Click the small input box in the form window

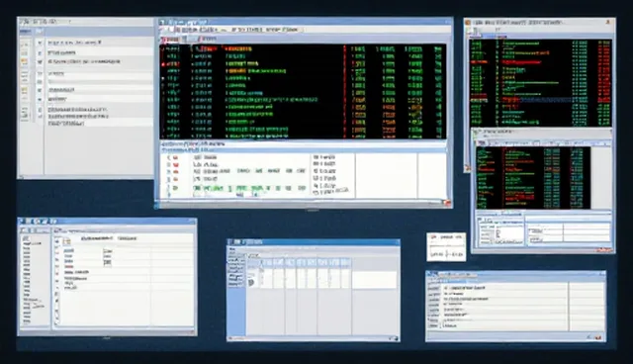point(108,263)
